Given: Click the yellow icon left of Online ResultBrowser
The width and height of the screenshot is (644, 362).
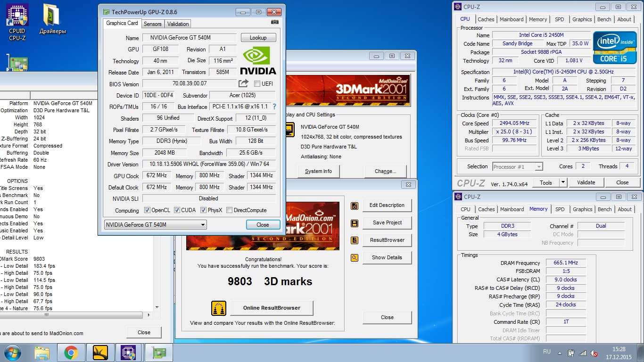Looking at the screenshot, I should (x=219, y=308).
